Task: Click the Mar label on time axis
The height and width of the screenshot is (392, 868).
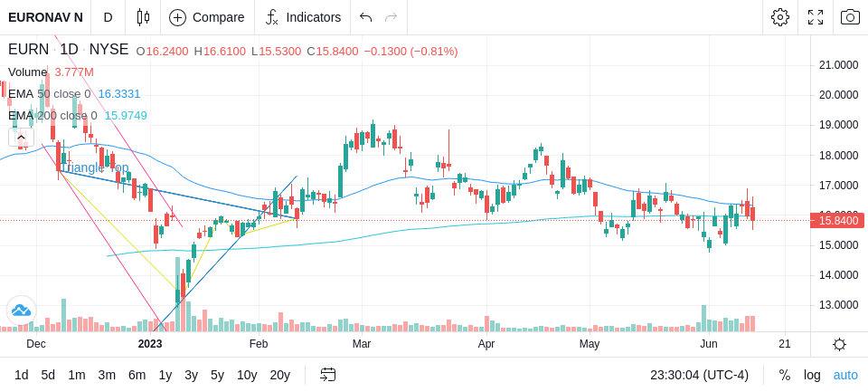Action: (x=362, y=344)
